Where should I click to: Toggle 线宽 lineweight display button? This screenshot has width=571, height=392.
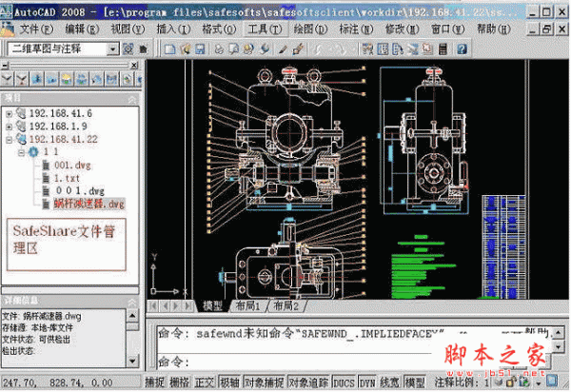tap(389, 382)
